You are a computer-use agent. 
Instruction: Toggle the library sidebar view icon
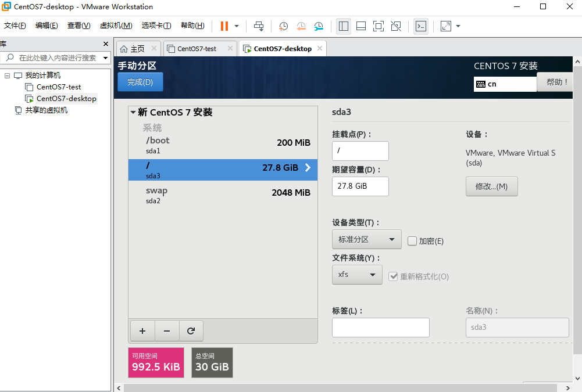click(x=344, y=26)
